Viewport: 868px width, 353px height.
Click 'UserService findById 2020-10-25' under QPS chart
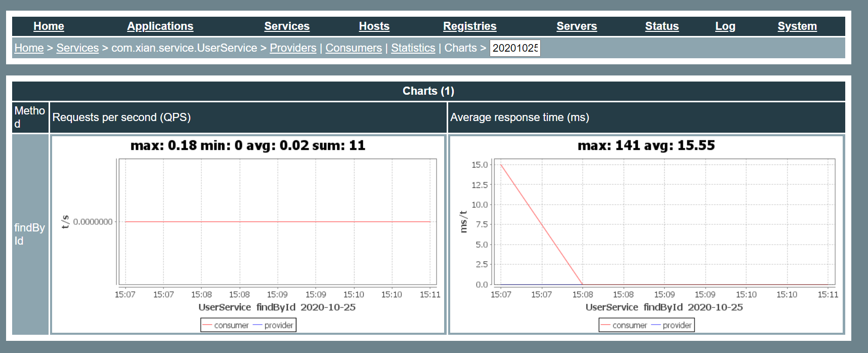[x=277, y=307]
